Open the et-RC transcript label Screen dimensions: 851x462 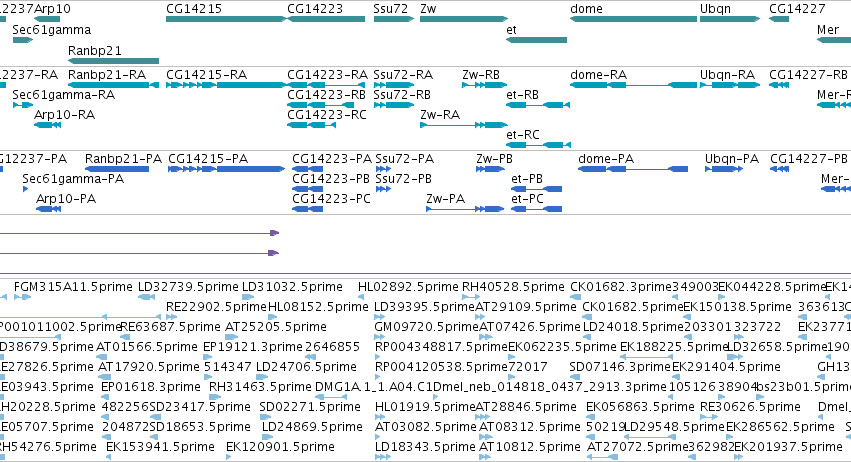(x=523, y=135)
